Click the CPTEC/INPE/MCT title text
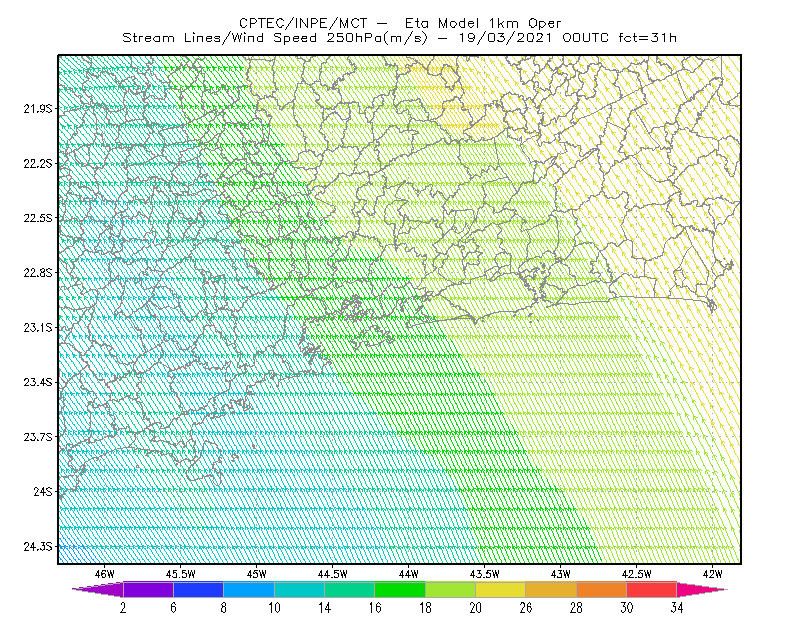This screenshot has height=618, width=800. (x=303, y=23)
